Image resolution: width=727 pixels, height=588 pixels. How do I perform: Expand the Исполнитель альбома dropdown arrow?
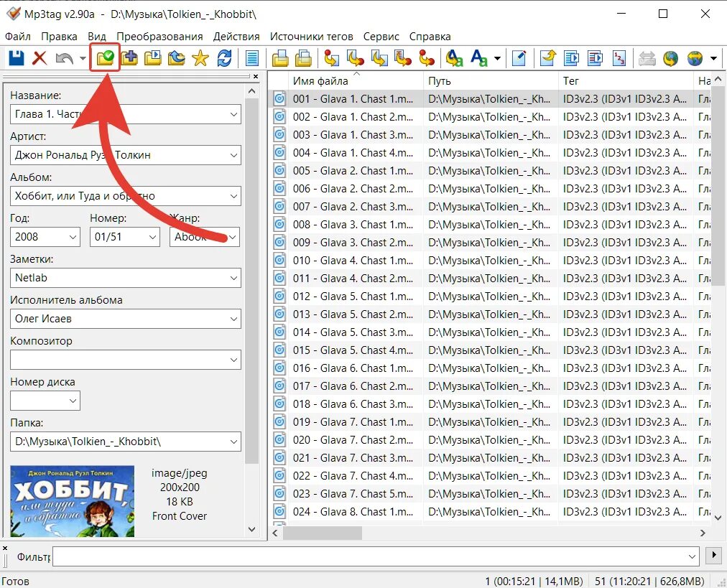233,319
